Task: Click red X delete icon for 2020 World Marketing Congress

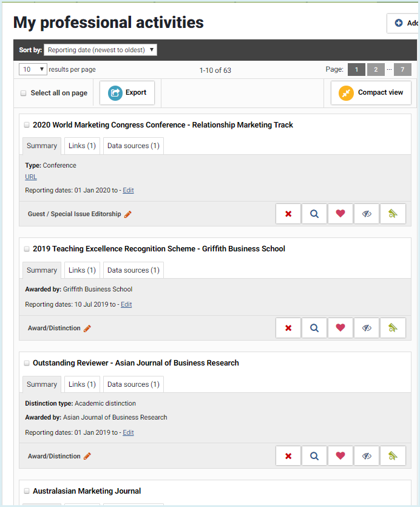Action: pos(288,214)
